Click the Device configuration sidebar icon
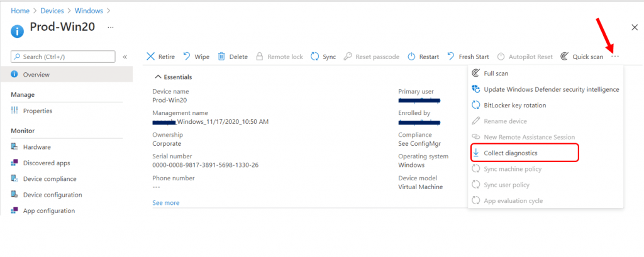Viewport: 644px width, 257px height. click(15, 195)
